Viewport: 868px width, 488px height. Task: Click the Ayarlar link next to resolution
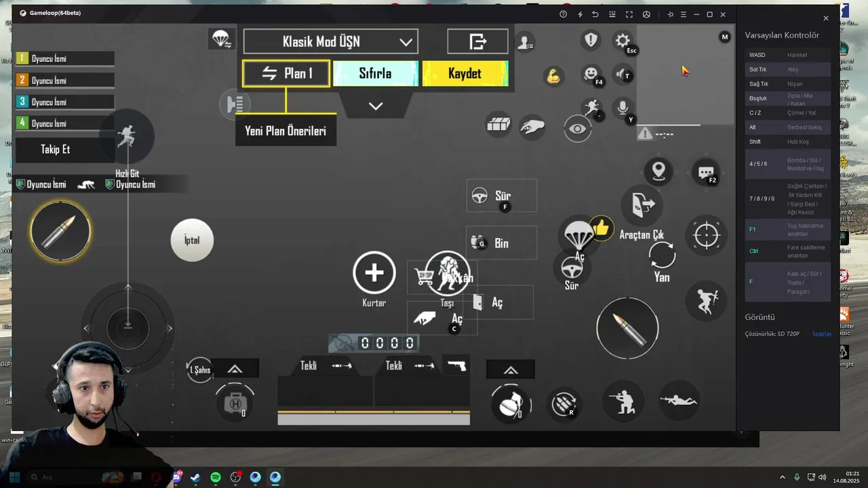[822, 333]
